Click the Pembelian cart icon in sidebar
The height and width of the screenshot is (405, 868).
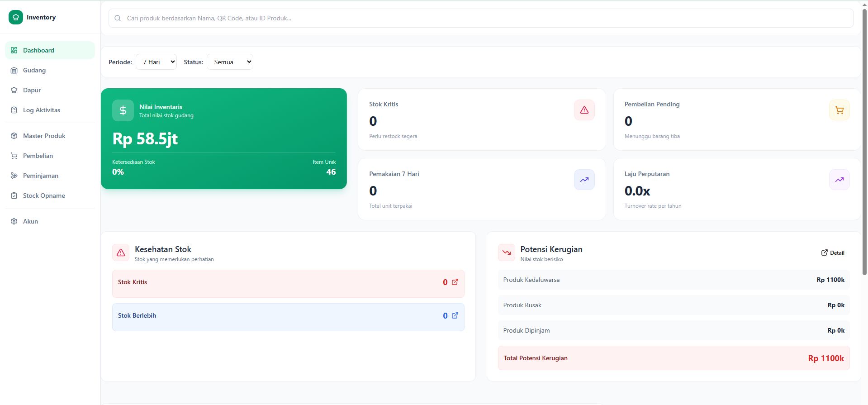14,156
